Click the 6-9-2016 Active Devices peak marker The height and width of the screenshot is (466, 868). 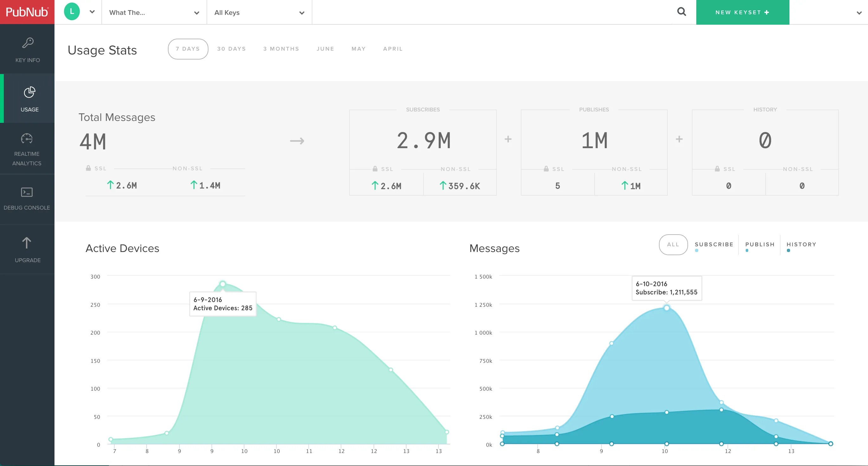(x=223, y=284)
